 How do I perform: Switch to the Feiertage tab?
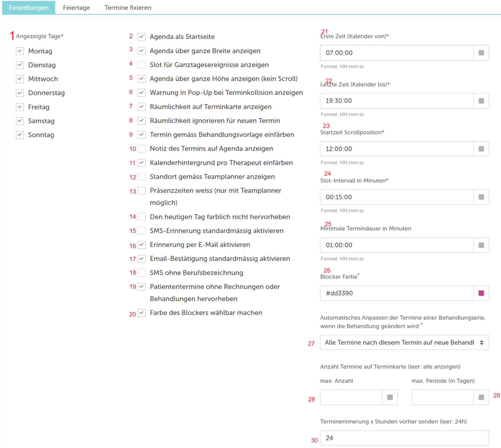point(76,7)
